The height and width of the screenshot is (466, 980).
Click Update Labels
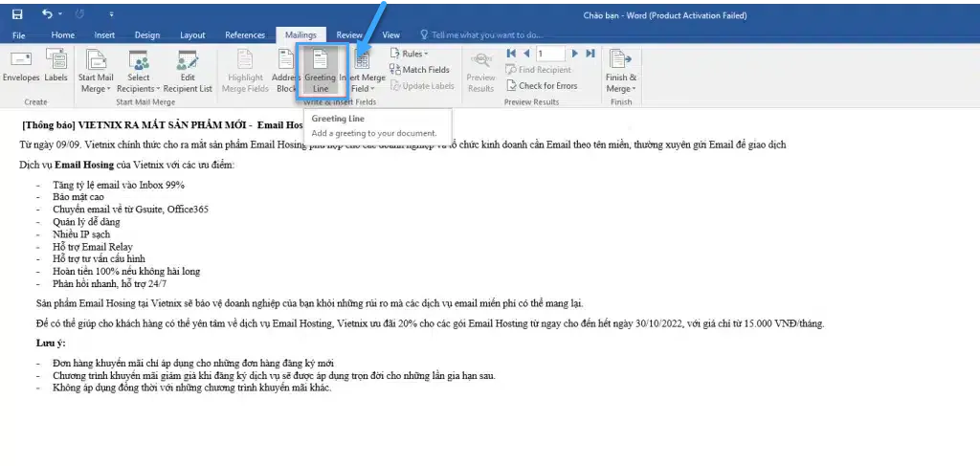422,86
